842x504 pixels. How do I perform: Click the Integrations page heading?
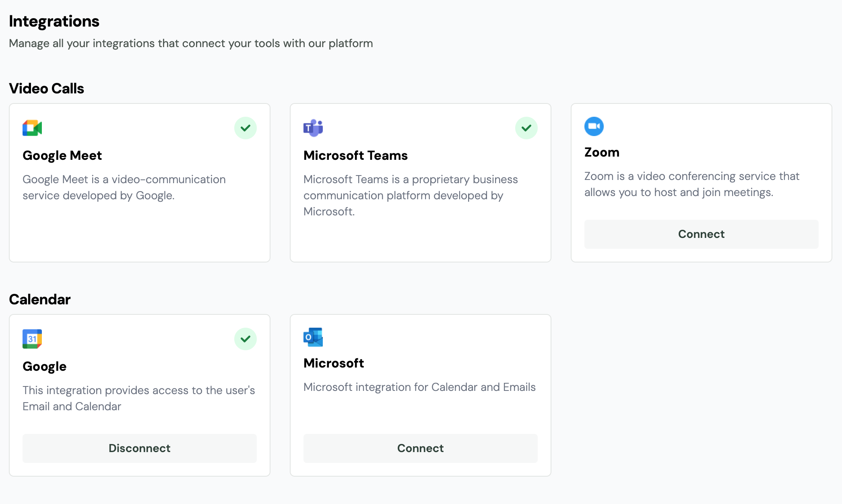[54, 22]
